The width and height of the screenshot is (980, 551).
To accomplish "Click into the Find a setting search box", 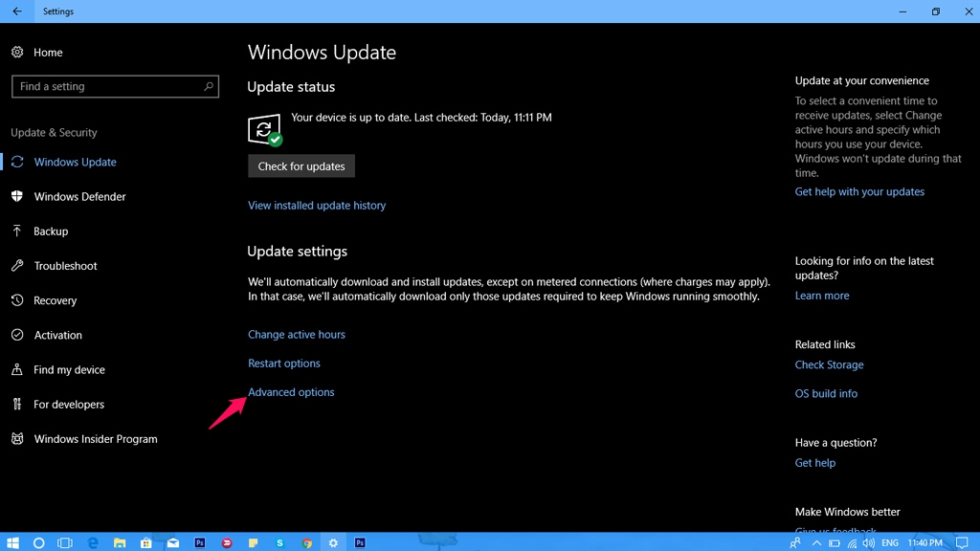I will (115, 86).
